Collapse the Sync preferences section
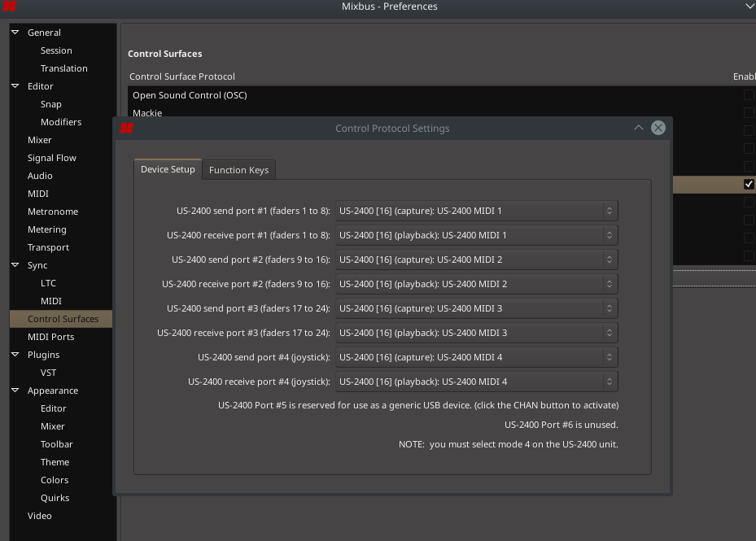The image size is (756, 541). pos(15,265)
